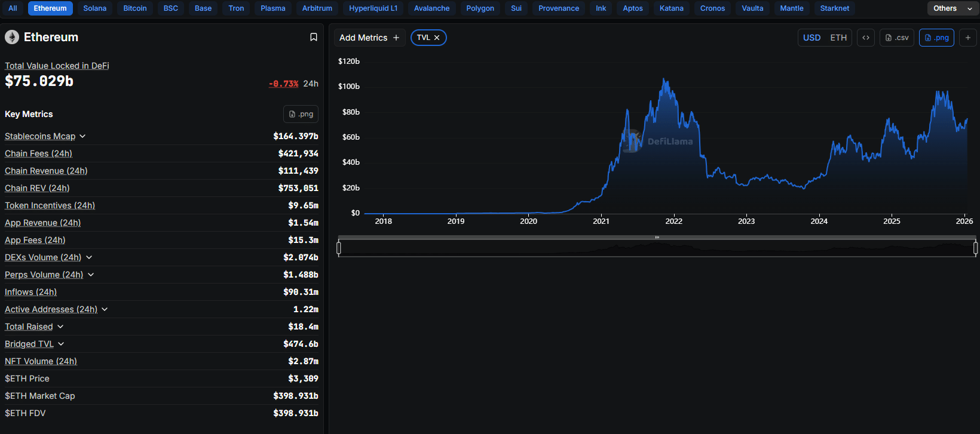
Task: Open the Polygon chain tab
Action: coord(480,8)
